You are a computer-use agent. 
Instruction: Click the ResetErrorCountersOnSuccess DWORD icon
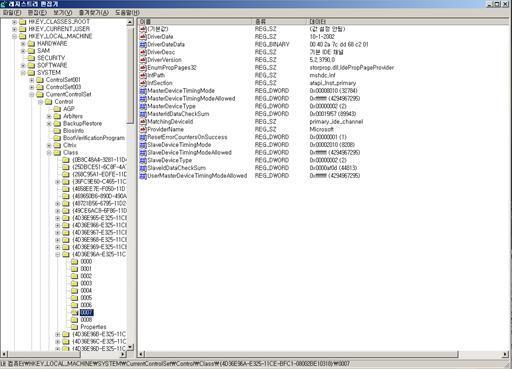(x=143, y=137)
